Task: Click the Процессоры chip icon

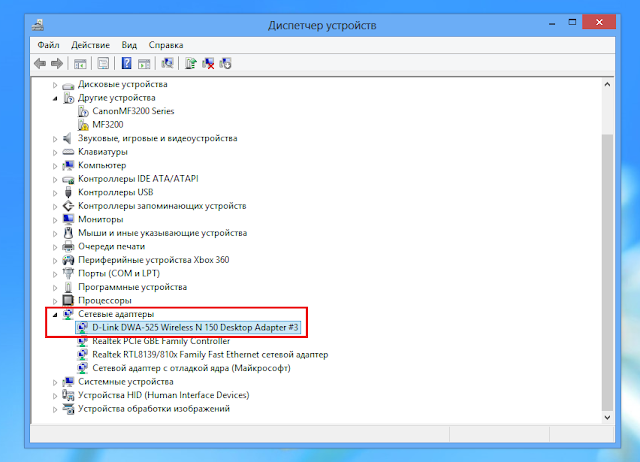Action: [68, 300]
